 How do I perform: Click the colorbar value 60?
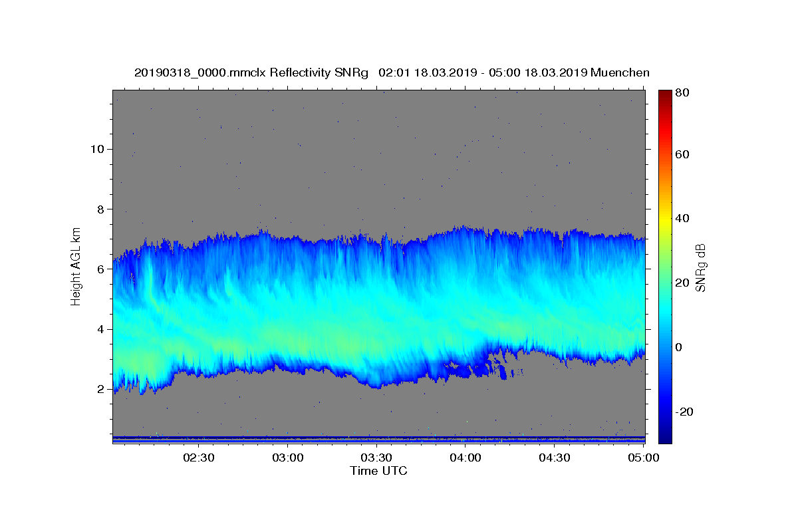click(x=683, y=154)
